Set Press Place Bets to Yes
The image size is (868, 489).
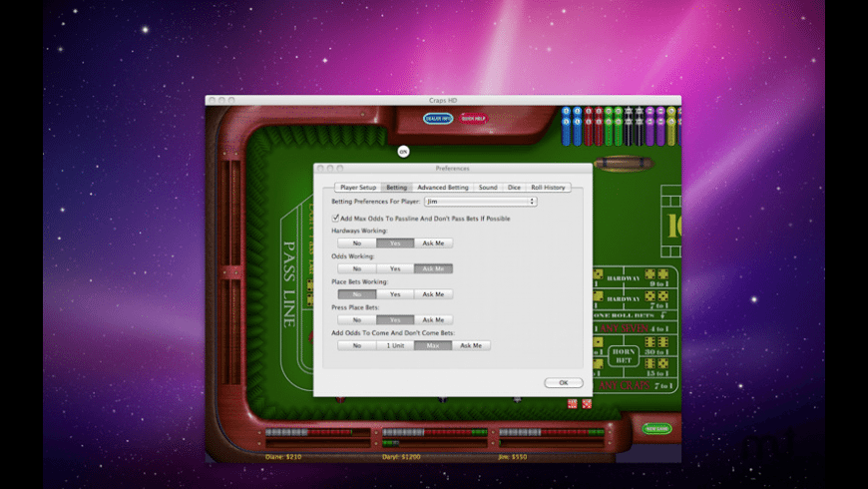tap(395, 319)
